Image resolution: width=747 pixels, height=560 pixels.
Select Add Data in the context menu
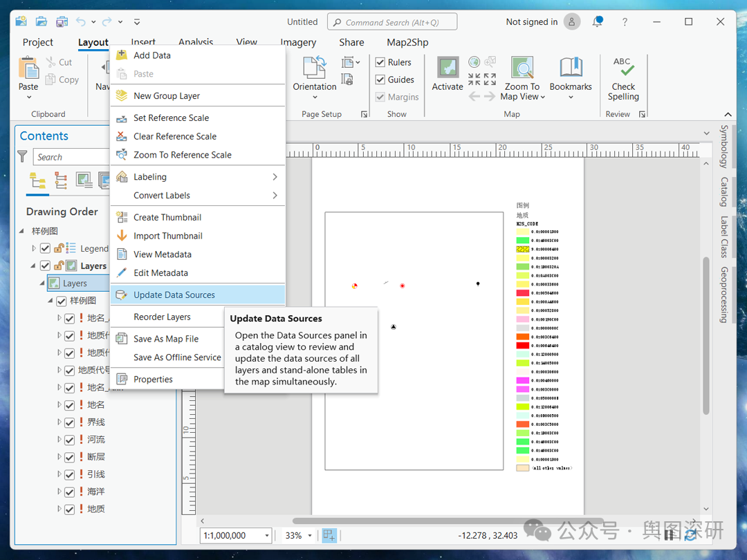(198, 55)
